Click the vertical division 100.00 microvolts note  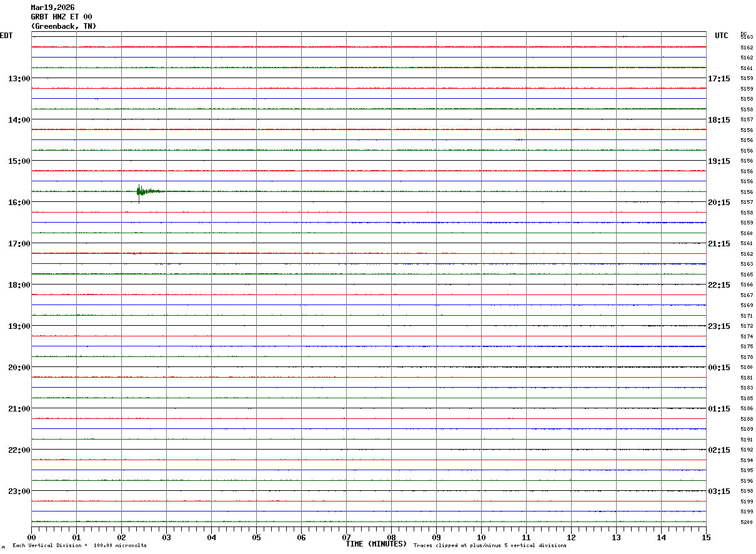pyautogui.click(x=80, y=546)
